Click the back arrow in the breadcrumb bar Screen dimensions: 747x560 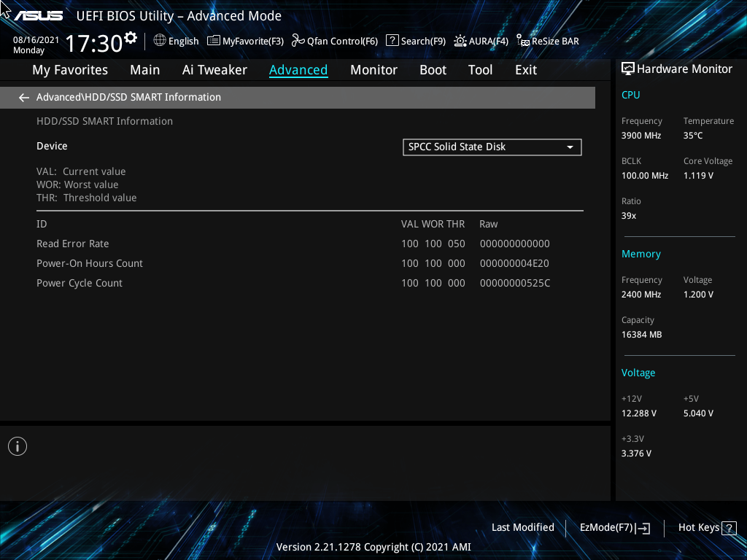click(24, 98)
